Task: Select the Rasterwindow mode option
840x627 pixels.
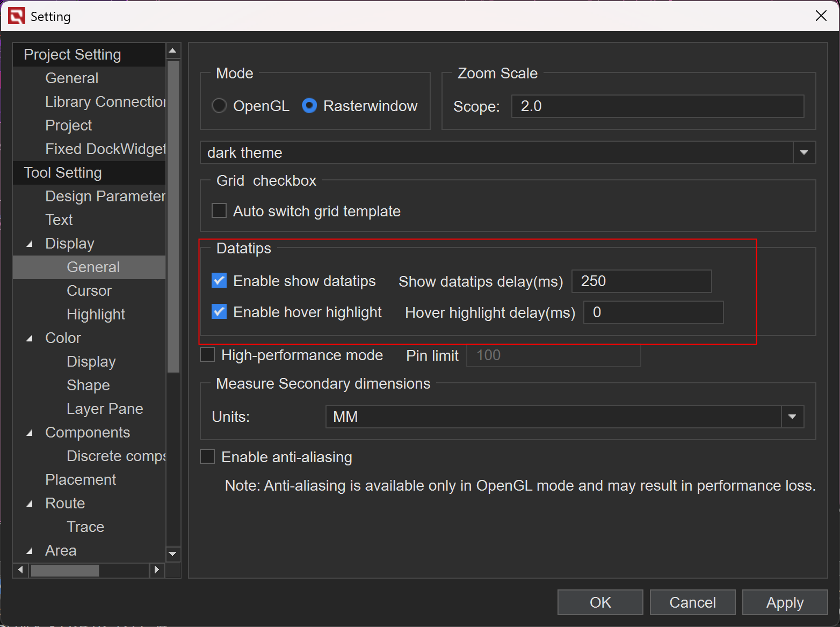Action: pyautogui.click(x=309, y=106)
